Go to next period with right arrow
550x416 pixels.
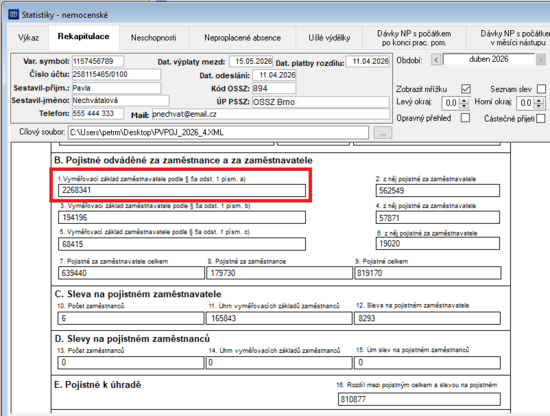coord(541,60)
